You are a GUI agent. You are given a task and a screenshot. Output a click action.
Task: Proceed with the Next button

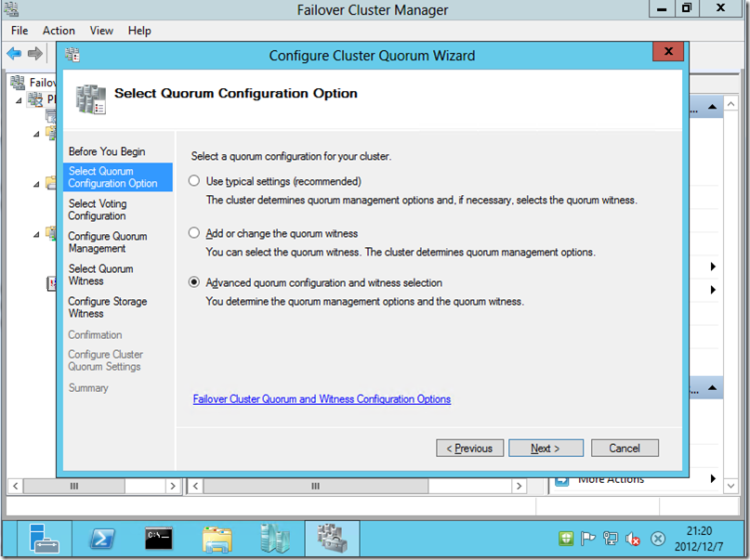click(546, 449)
